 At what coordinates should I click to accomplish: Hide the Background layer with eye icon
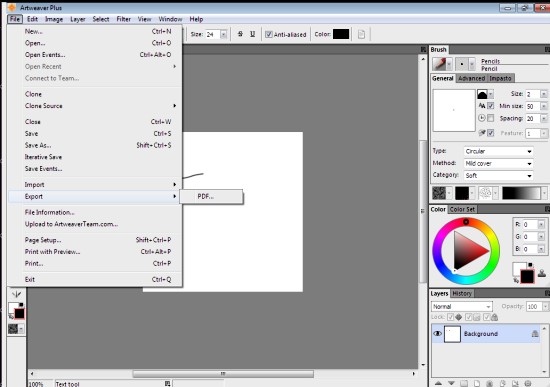pos(437,333)
